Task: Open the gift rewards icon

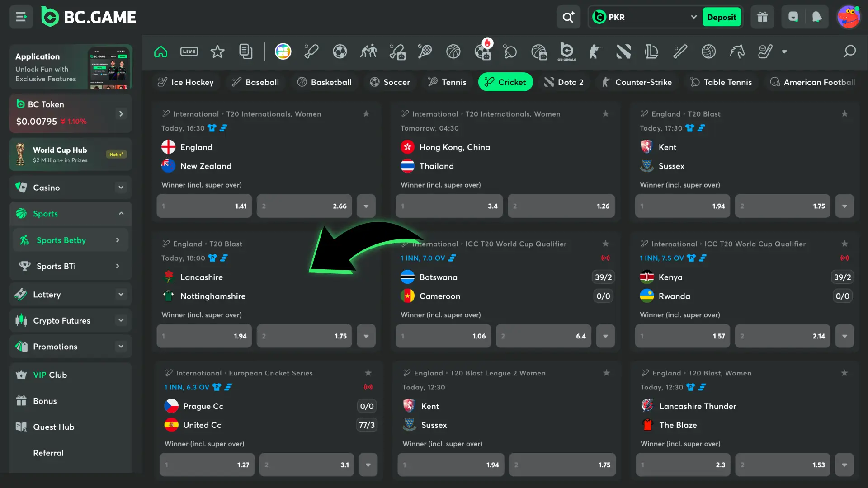Action: pyautogui.click(x=763, y=17)
